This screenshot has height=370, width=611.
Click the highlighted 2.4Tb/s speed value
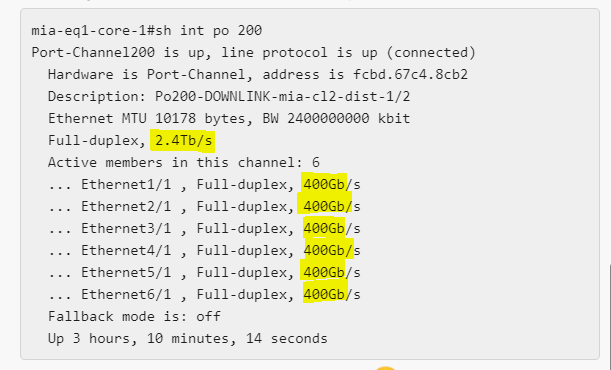point(182,141)
